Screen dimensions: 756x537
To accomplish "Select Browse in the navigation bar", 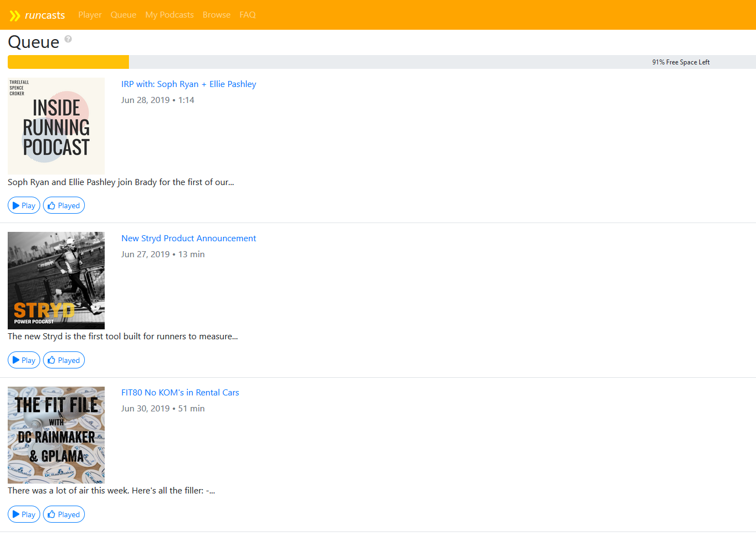I will pyautogui.click(x=217, y=15).
